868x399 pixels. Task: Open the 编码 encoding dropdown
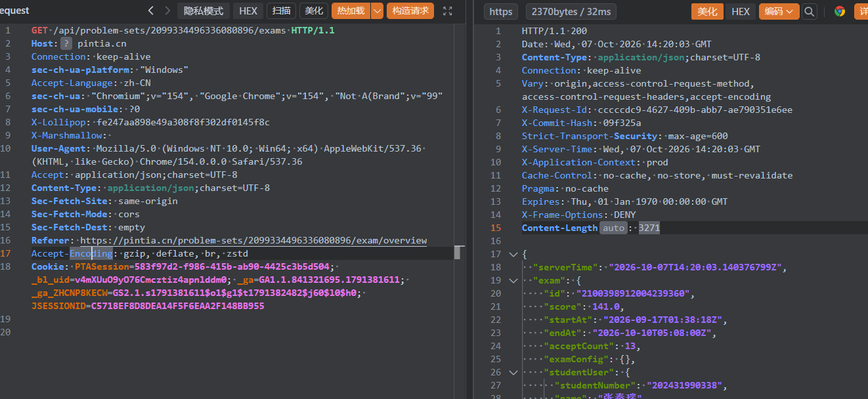coord(779,11)
